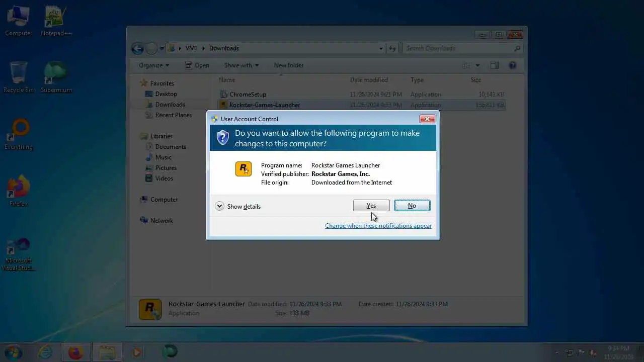
Task: Open the change view options dropdown arrow
Action: coord(477,65)
